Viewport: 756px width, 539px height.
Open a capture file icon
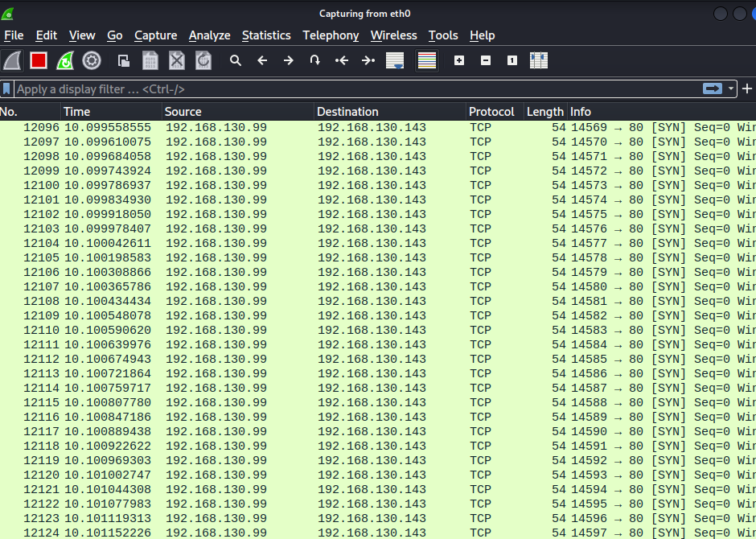pos(124,61)
